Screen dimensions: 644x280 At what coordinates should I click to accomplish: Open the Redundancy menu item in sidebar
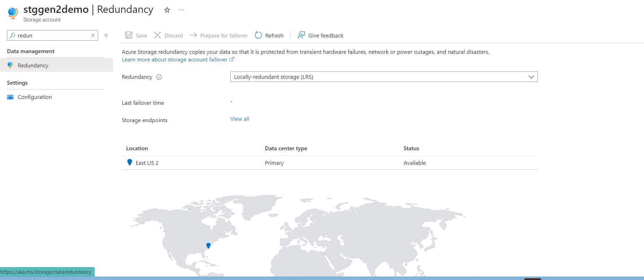[x=57, y=65]
